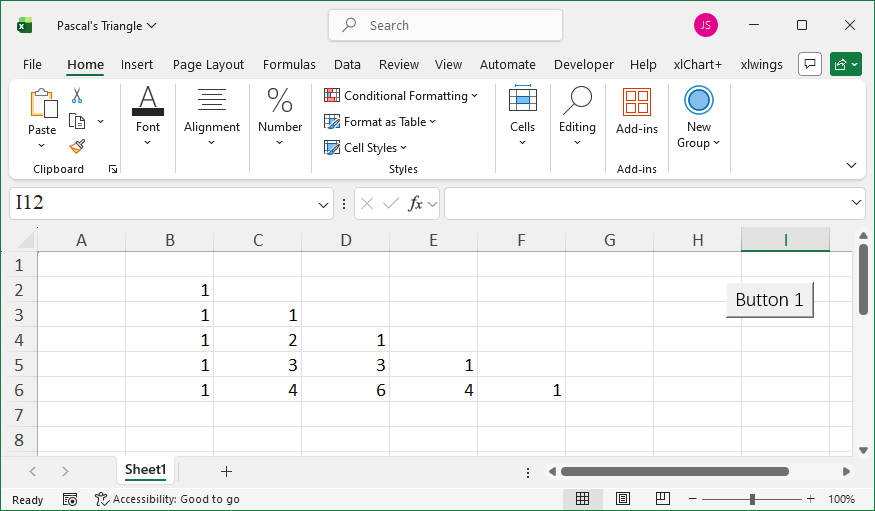The height and width of the screenshot is (511, 875).
Task: Open the Name Box dropdown arrow
Action: [x=324, y=204]
